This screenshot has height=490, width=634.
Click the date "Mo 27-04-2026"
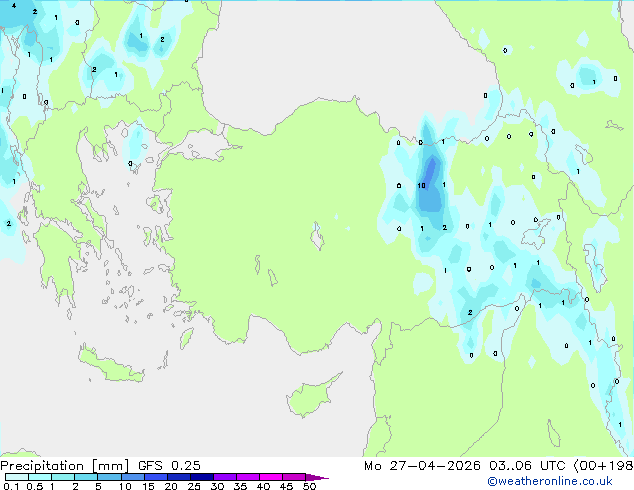point(422,466)
